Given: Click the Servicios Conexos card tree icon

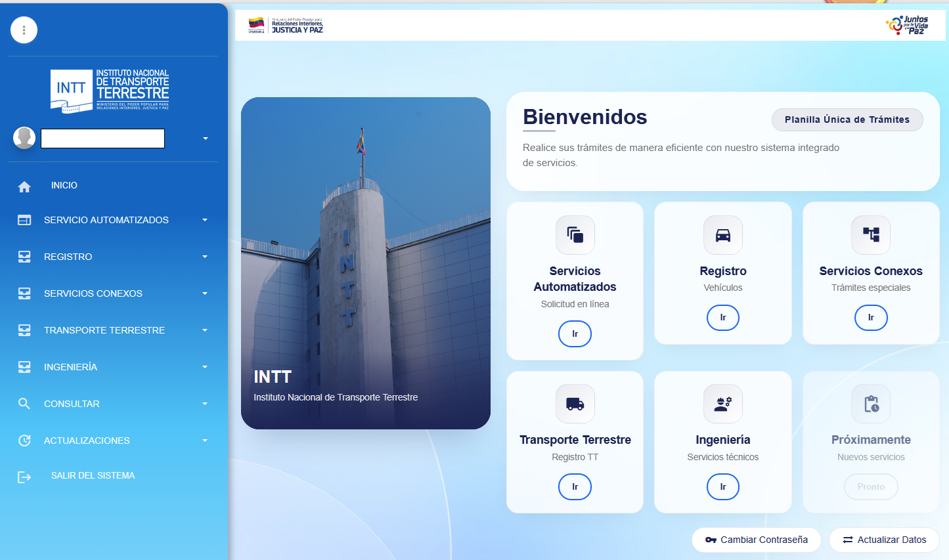Looking at the screenshot, I should coord(871,235).
